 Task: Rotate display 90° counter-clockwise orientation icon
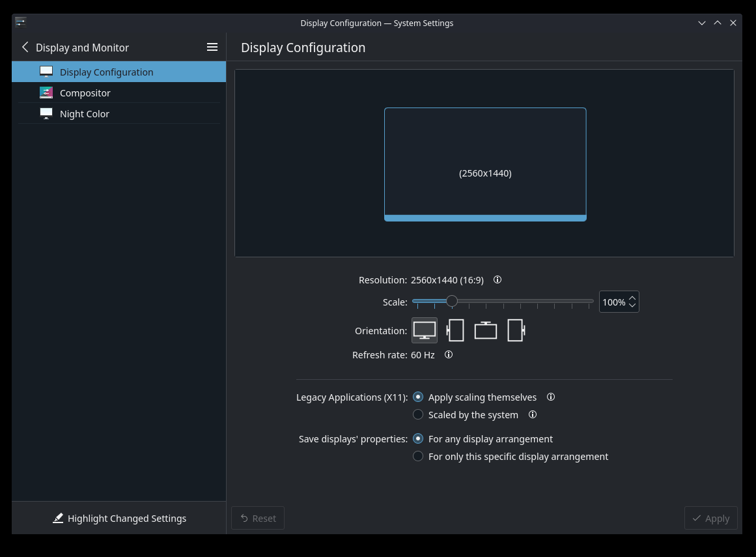point(455,330)
